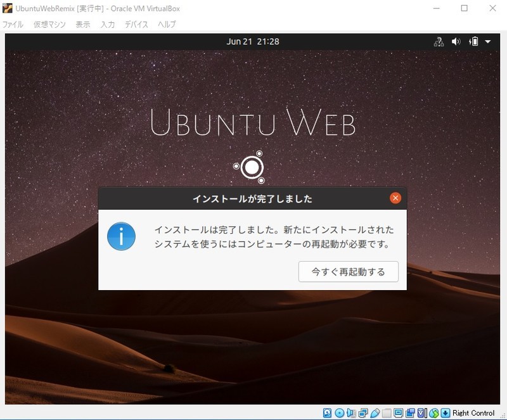Close the VirtualBox window
The image size is (507, 420).
click(x=492, y=8)
